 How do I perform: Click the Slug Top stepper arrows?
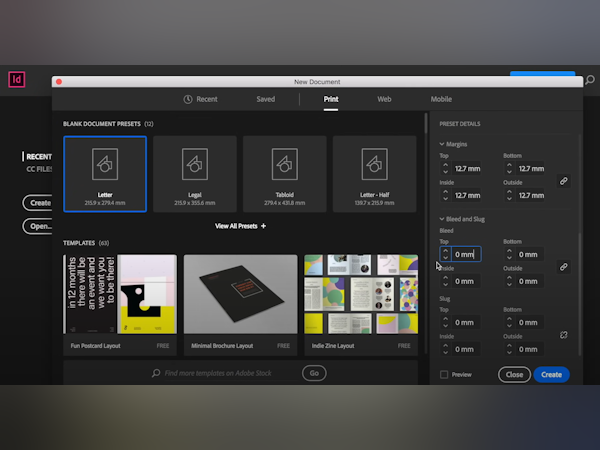[445, 322]
